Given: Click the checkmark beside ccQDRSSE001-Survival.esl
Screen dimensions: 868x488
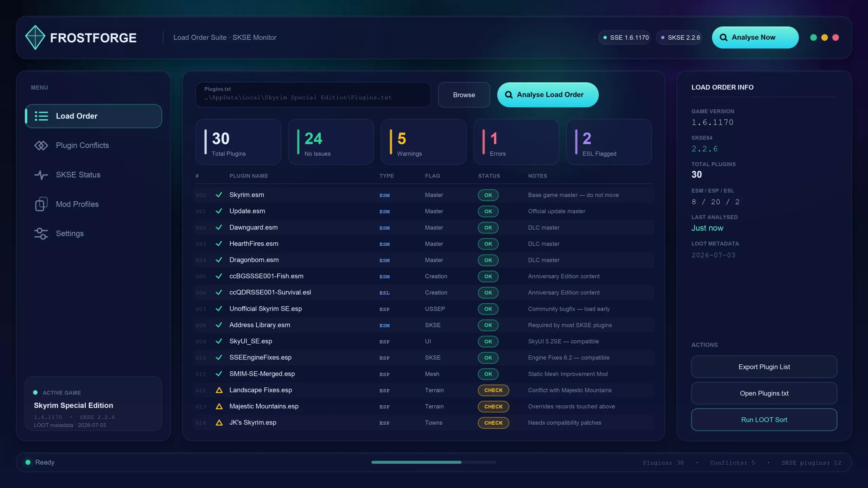Looking at the screenshot, I should pyautogui.click(x=219, y=292).
